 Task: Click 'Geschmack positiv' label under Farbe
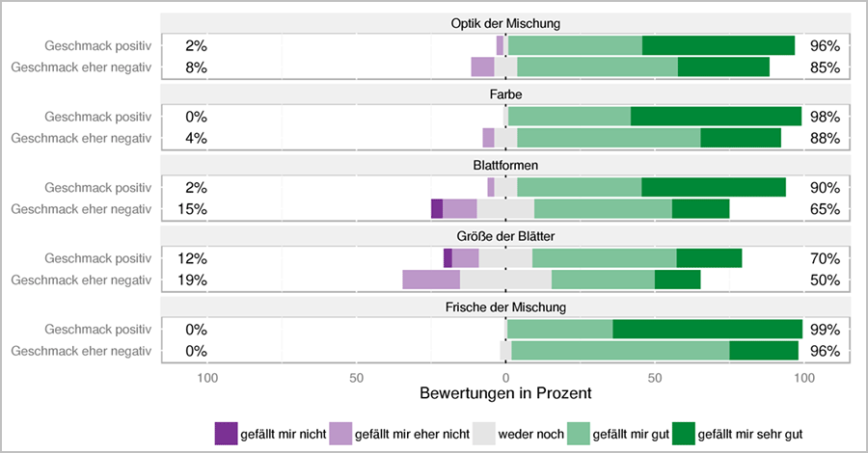(97, 117)
